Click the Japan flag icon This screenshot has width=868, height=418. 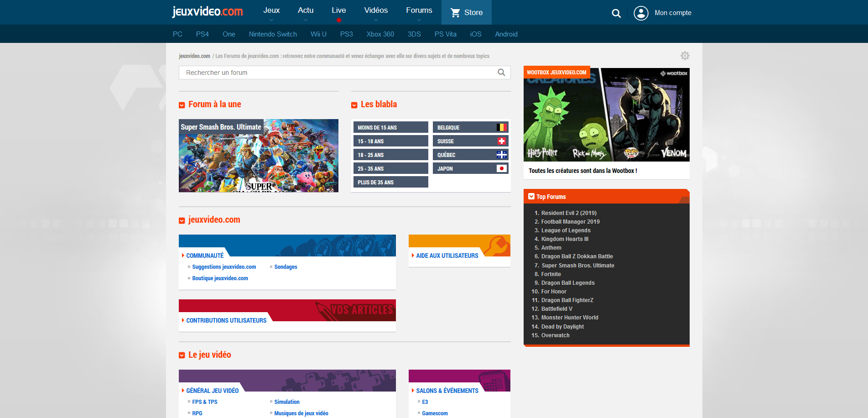(501, 169)
